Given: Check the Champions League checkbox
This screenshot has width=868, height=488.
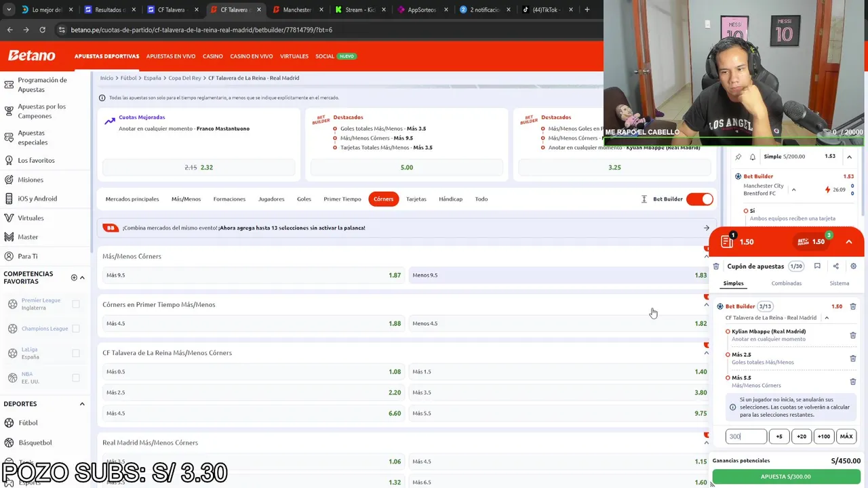Looking at the screenshot, I should point(76,329).
